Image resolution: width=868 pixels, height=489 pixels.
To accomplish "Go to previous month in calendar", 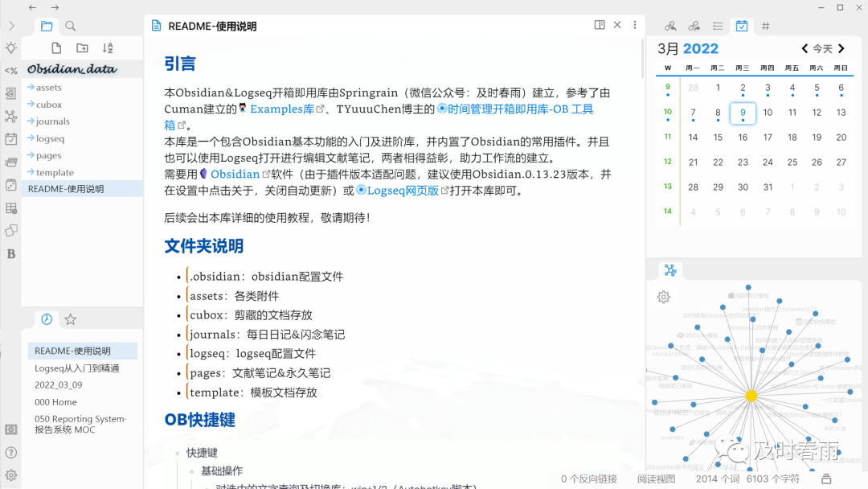I will pyautogui.click(x=805, y=49).
